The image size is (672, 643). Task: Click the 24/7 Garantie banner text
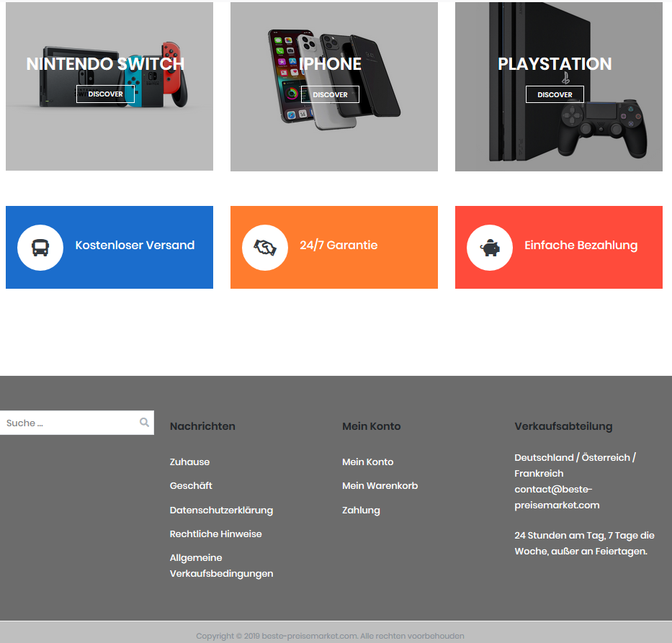339,245
